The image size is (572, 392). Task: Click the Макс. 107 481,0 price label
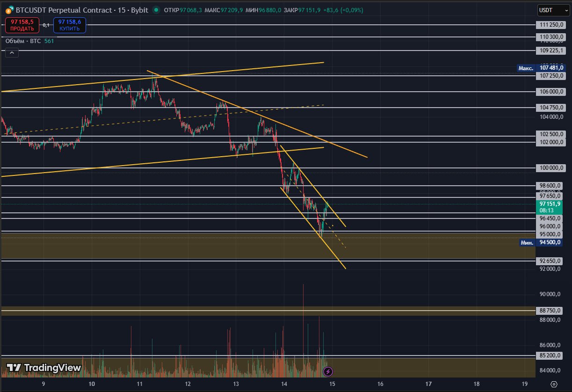541,68
